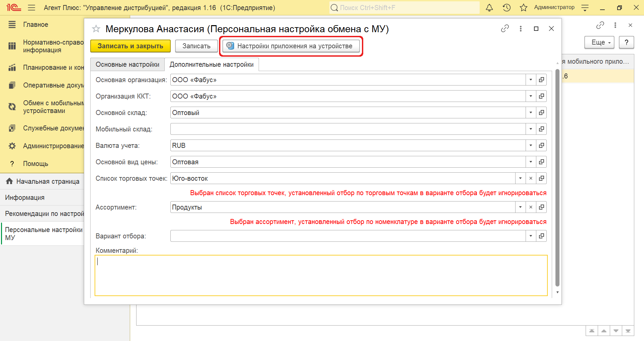Image resolution: width=644 pixels, height=341 pixels.
Task: Switch to Основные настройки tab
Action: click(127, 64)
